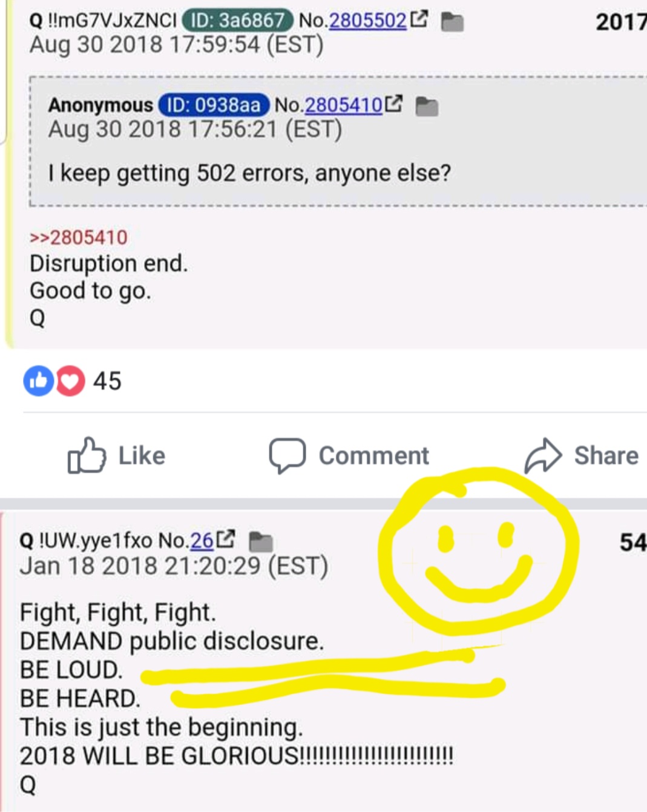
Task: Follow the red >>2805410 reply reference
Action: [x=79, y=237]
